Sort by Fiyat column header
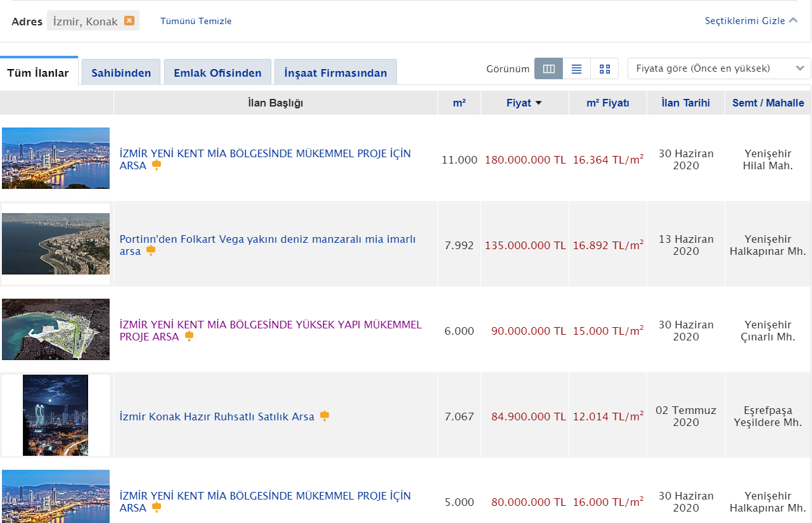812x523 pixels. click(x=524, y=103)
